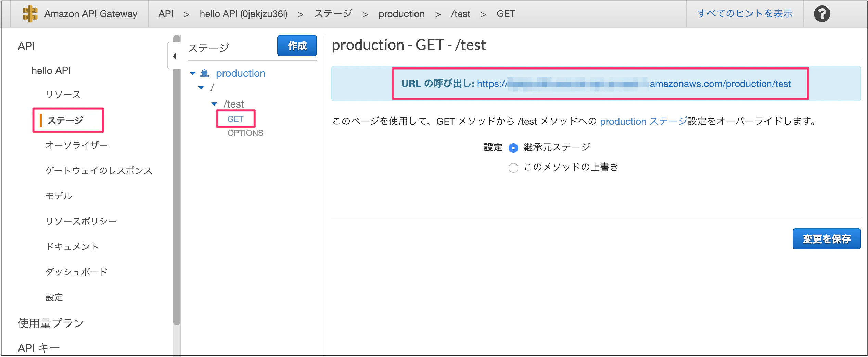Open the help question mark icon
The width and height of the screenshot is (868, 357).
tap(822, 14)
